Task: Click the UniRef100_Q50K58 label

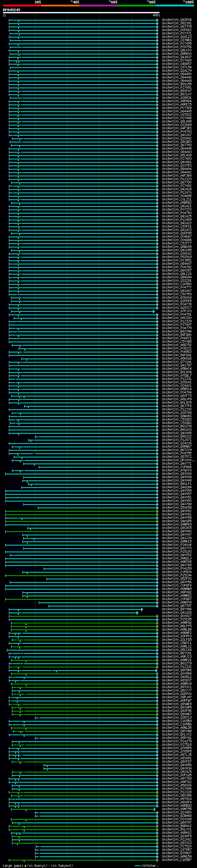Action: (176, 507)
